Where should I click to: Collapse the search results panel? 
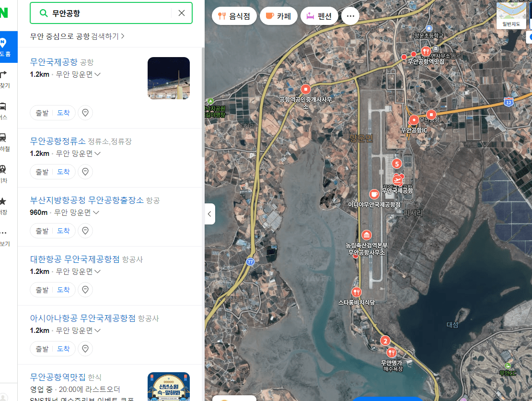[x=209, y=214]
